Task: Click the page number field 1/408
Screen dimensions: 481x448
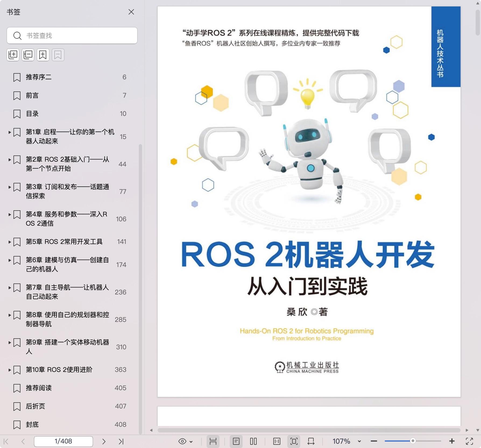Action: coord(63,441)
